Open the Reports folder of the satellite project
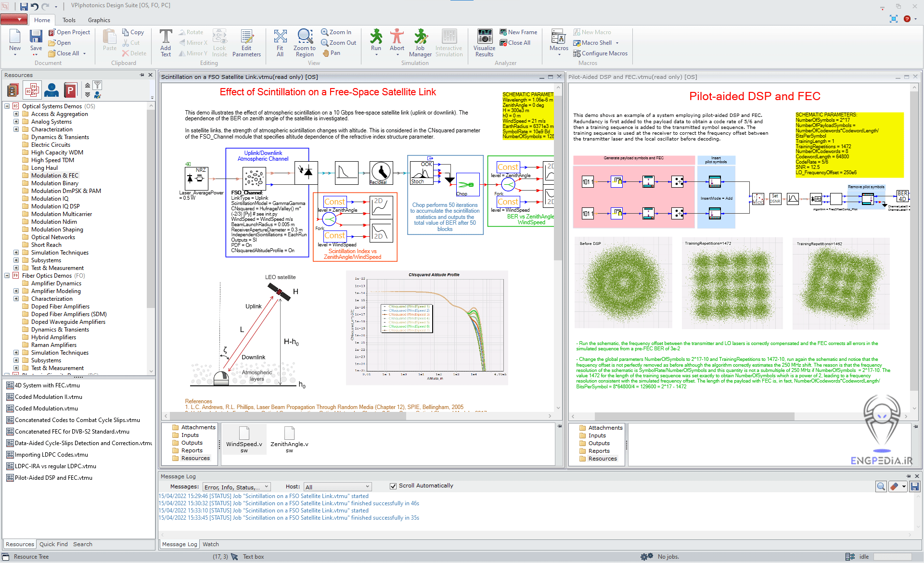924x563 pixels. click(x=191, y=450)
